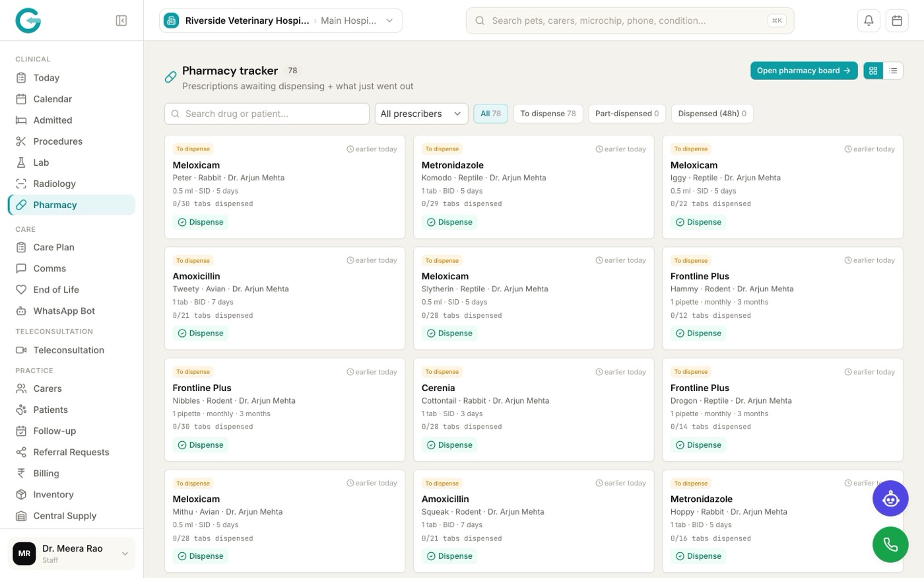Screen dimensions: 924x578
Task: Dispense Metronidazole for Komodo
Action: [449, 223]
